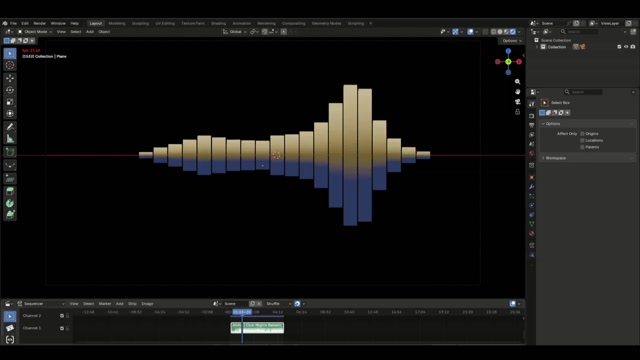The image size is (640, 360).
Task: Open the viewport Add menu
Action: click(x=90, y=32)
